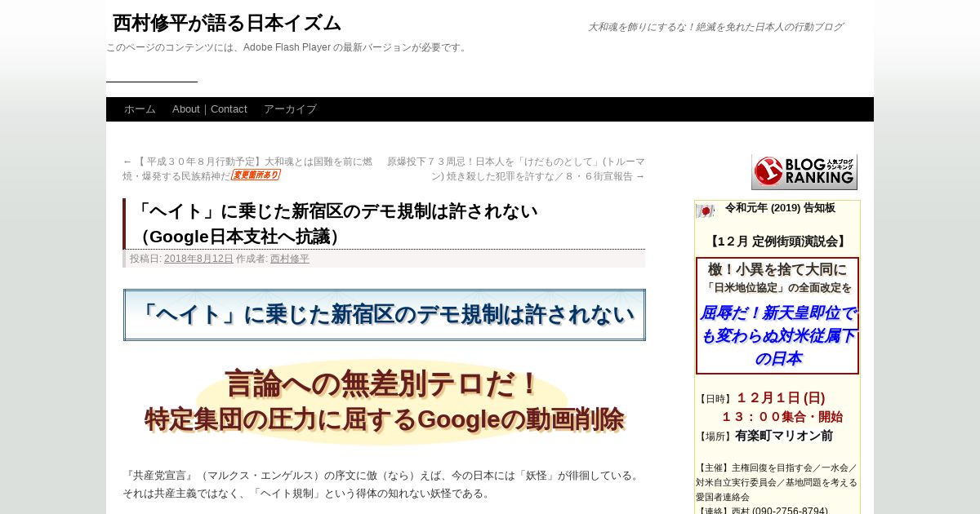Click the blue banner 「ヘイト」に乗じた新宿区のデモ規制は許されない
The image size is (980, 514).
[x=385, y=315]
